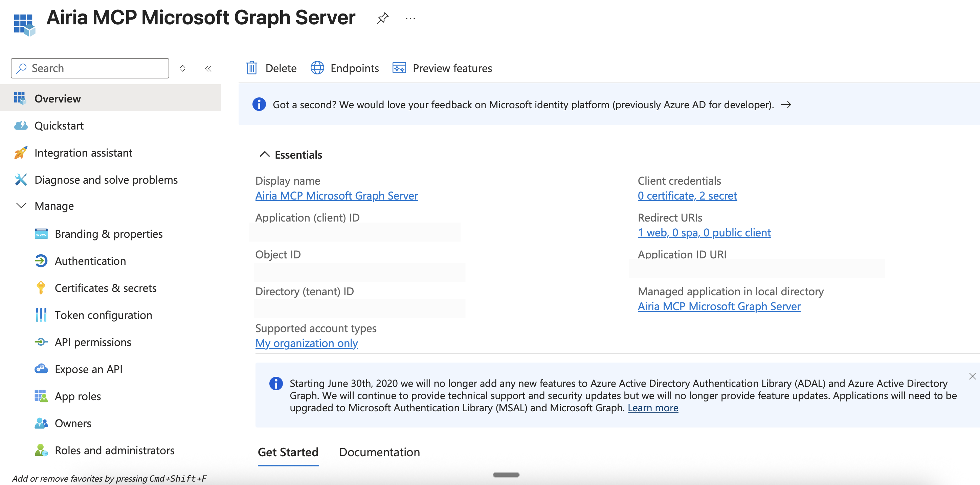
Task: Toggle expand/collapse all menu groups
Action: 183,68
